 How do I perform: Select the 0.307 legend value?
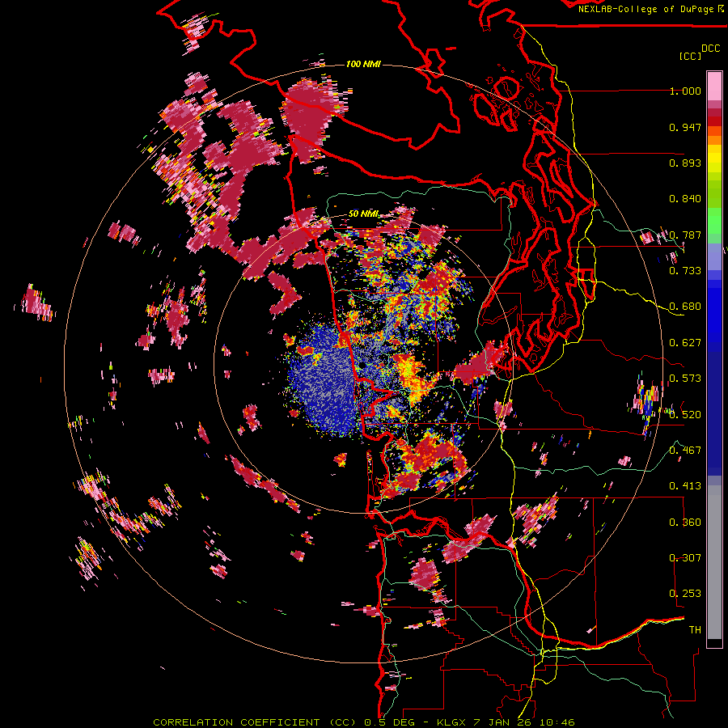tap(685, 557)
